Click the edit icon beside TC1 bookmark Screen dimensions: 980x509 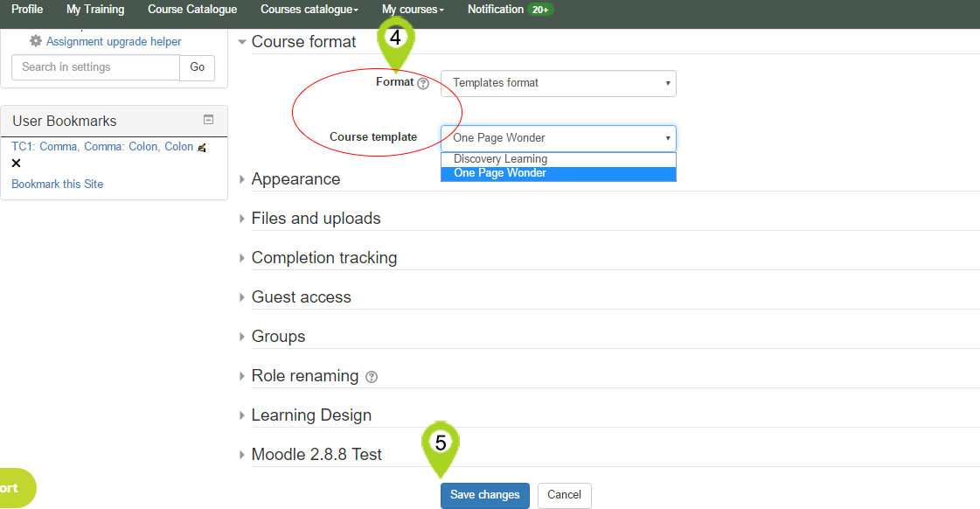tap(202, 148)
